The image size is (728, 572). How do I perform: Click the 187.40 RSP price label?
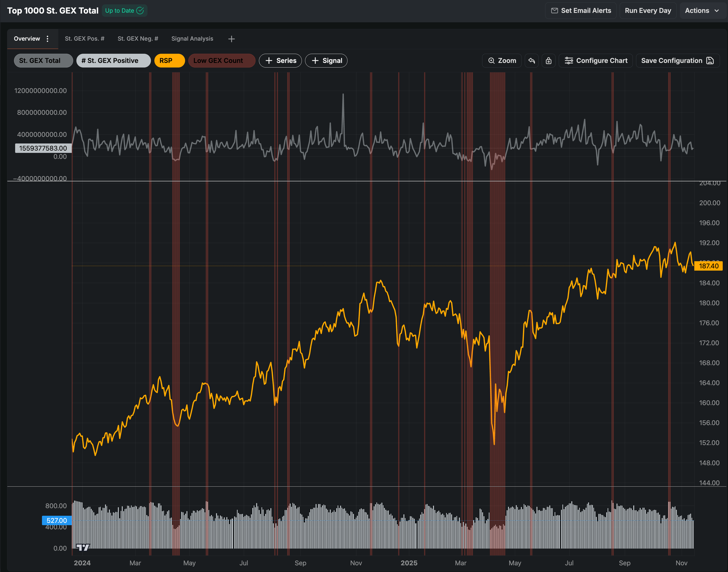[708, 266]
